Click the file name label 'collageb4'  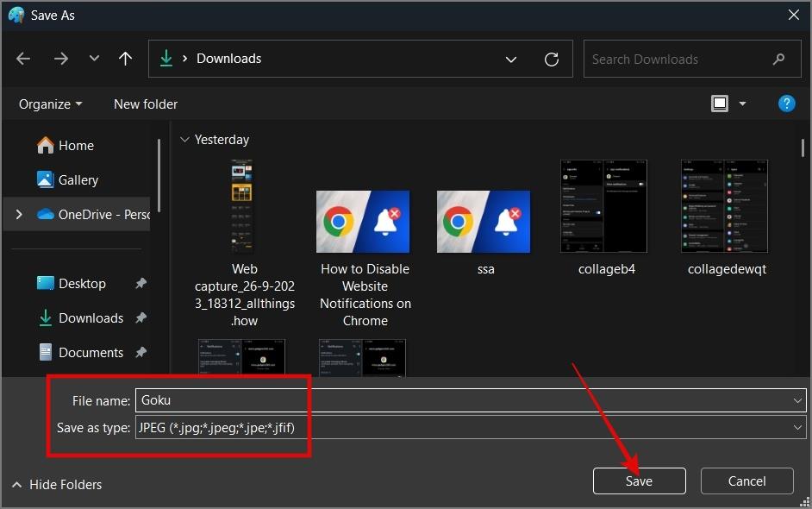(x=606, y=269)
